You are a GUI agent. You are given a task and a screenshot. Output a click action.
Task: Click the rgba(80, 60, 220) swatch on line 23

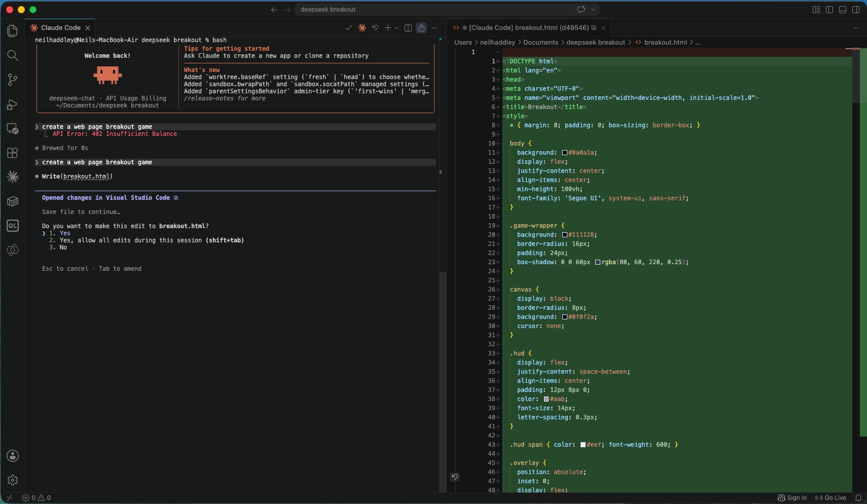coord(598,262)
